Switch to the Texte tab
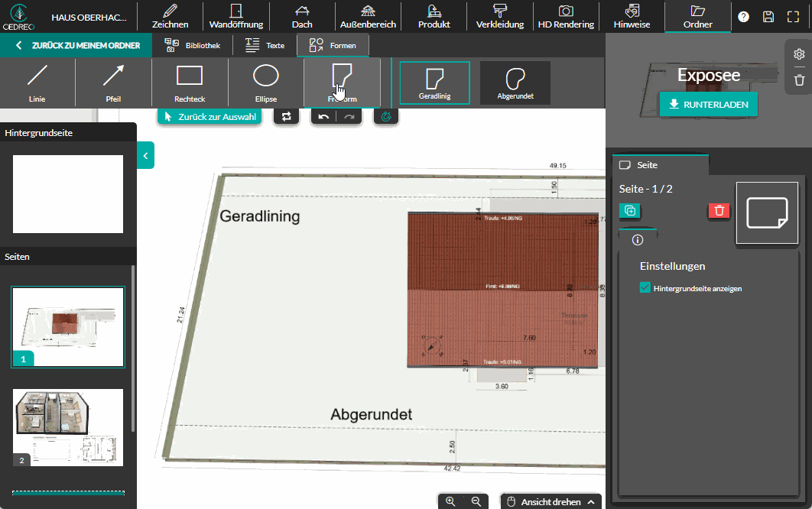 [265, 46]
